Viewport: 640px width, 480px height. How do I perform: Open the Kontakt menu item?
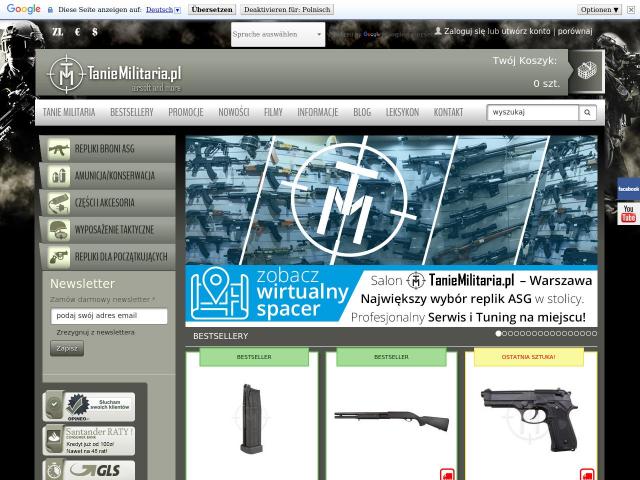click(x=449, y=112)
